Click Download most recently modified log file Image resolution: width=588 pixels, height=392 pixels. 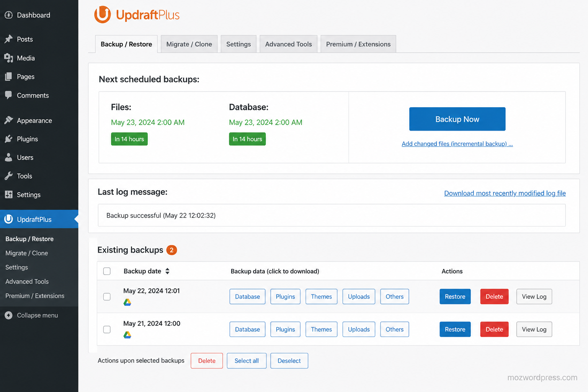pyautogui.click(x=505, y=193)
